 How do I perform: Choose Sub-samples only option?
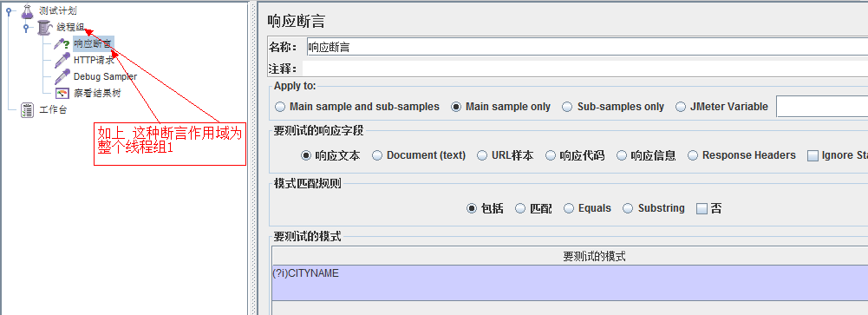point(613,107)
